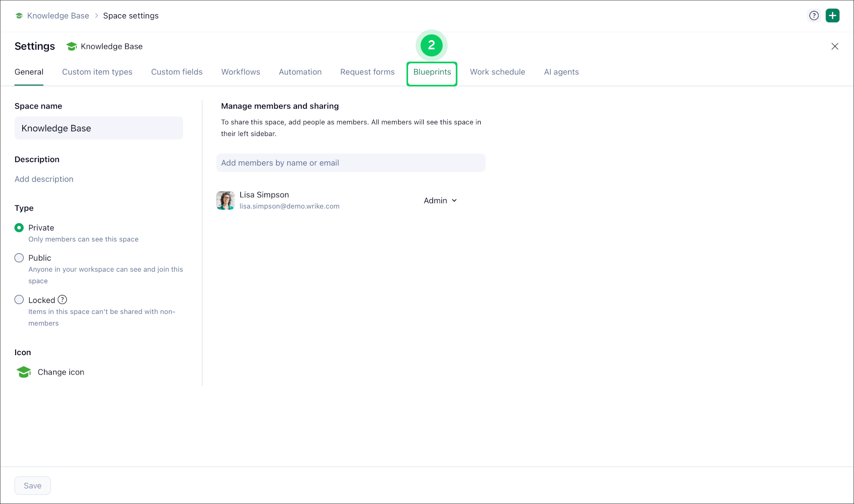Click the graduation cap icon beside Settings title
The image size is (854, 504).
(x=72, y=46)
